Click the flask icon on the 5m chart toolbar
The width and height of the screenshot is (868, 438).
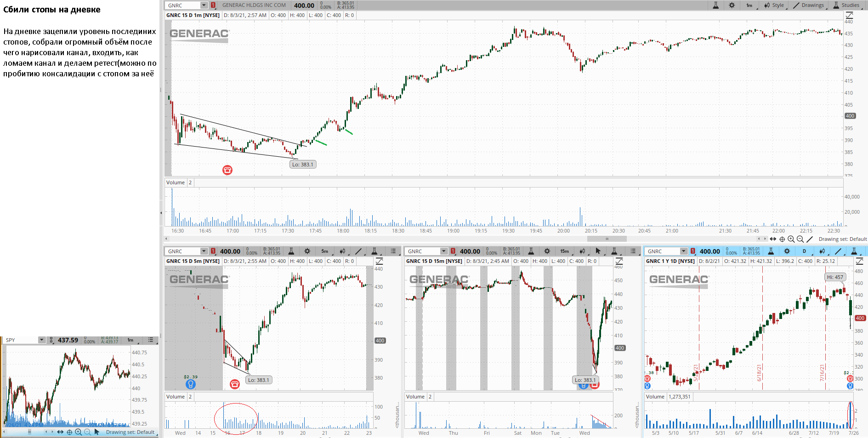[x=291, y=251]
